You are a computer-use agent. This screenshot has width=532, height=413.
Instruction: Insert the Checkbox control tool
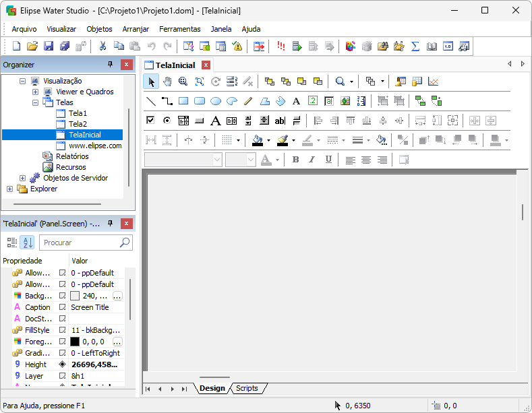(151, 121)
